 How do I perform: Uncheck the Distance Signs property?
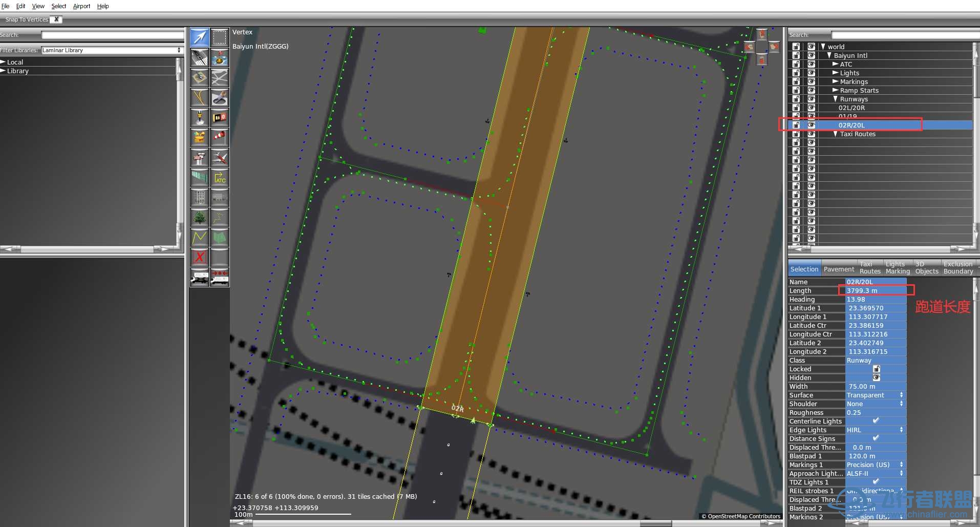tap(876, 438)
